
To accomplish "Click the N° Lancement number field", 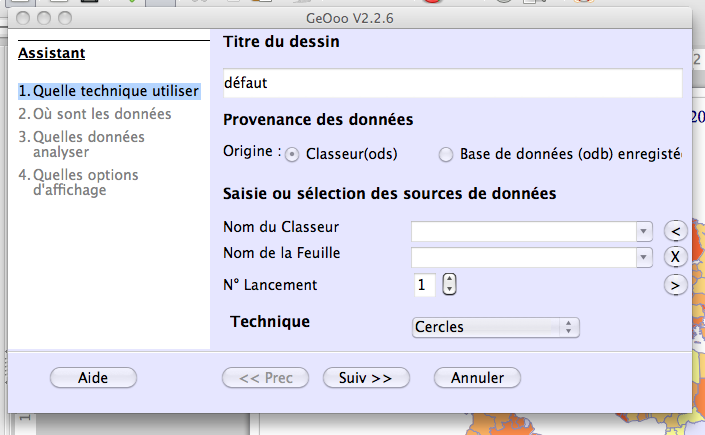I will 424,285.
